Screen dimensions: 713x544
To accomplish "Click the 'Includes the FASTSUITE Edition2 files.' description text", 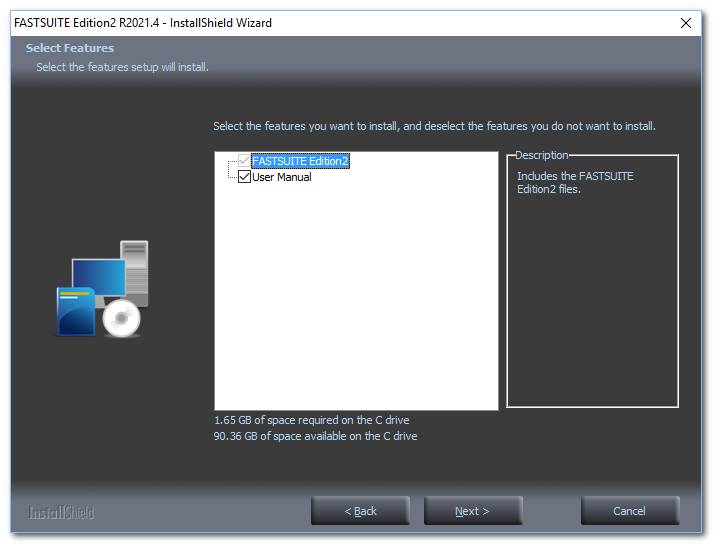I will point(575,182).
